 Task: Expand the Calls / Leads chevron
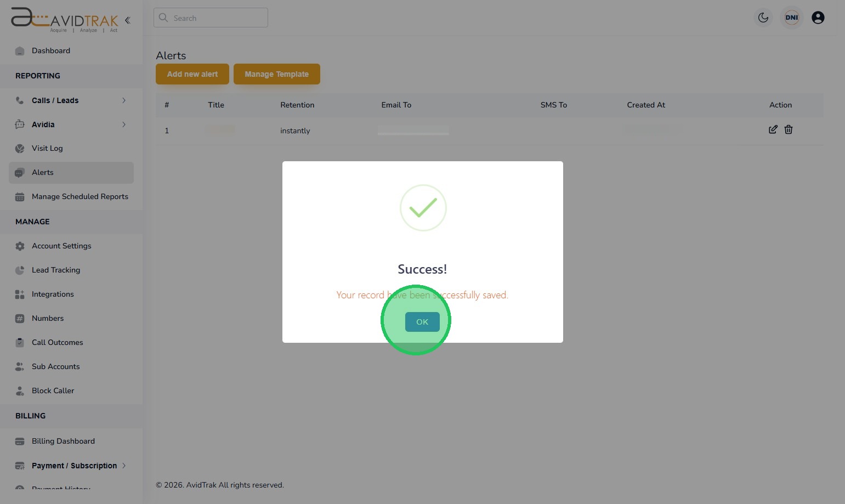[x=124, y=100]
